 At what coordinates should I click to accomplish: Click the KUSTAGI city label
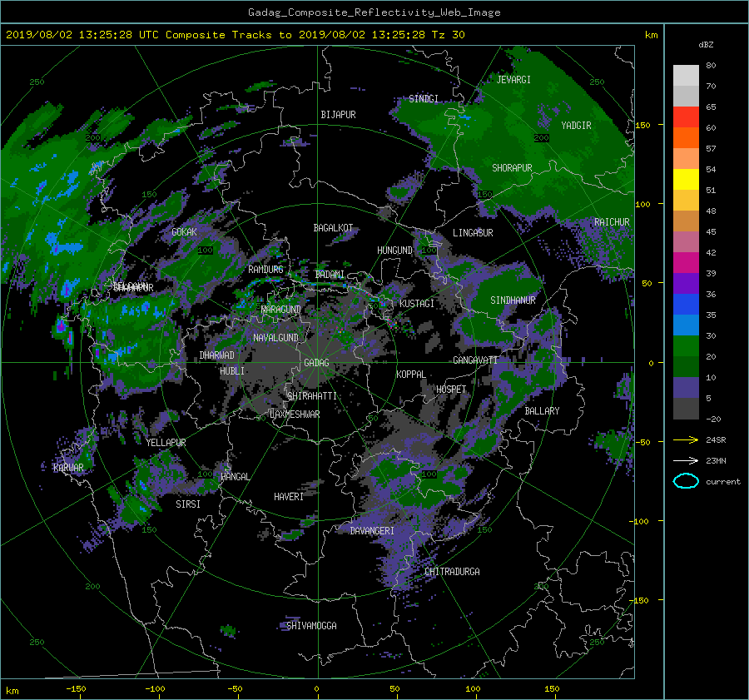point(417,304)
